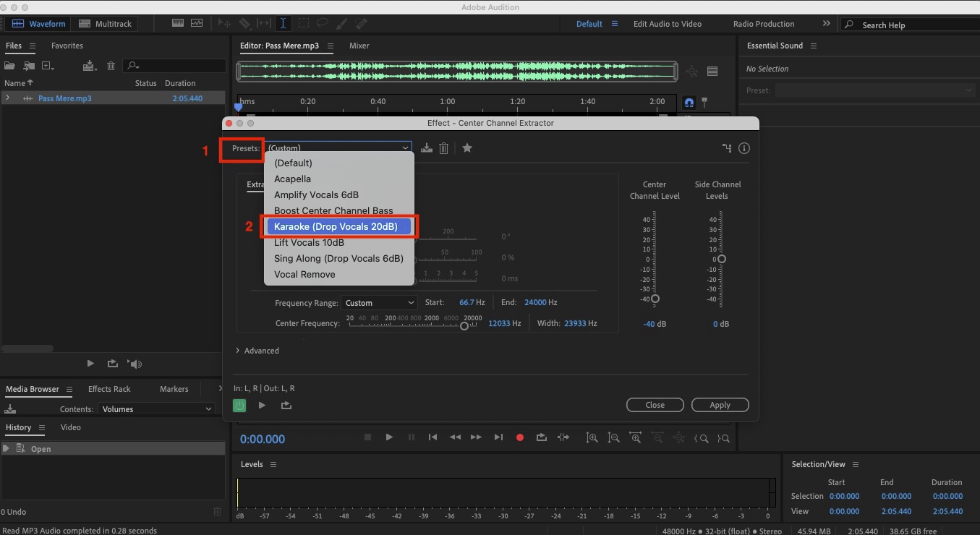Choose Sing Along (Drop Vocals 6dB) preset
This screenshot has width=980, height=535.
pos(338,258)
